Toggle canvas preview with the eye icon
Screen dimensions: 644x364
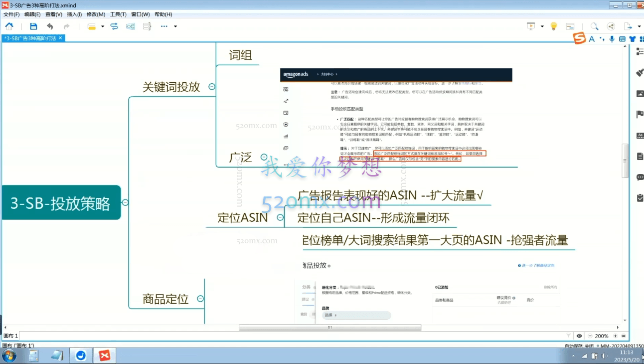pyautogui.click(x=579, y=336)
